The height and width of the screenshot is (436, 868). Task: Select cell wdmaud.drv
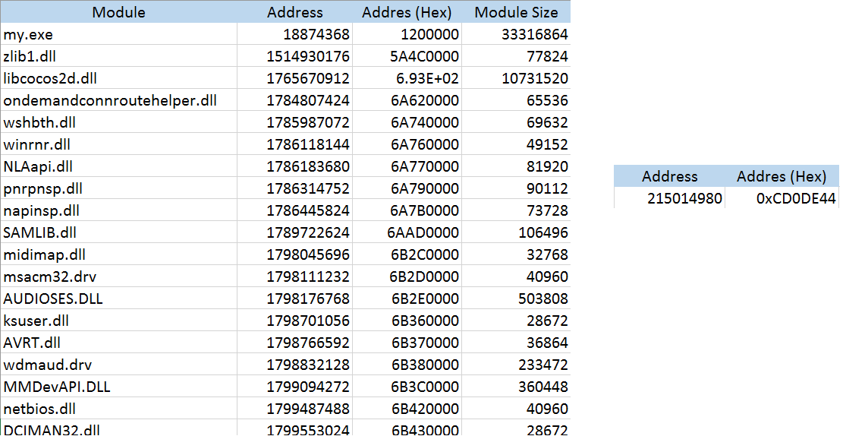118,365
